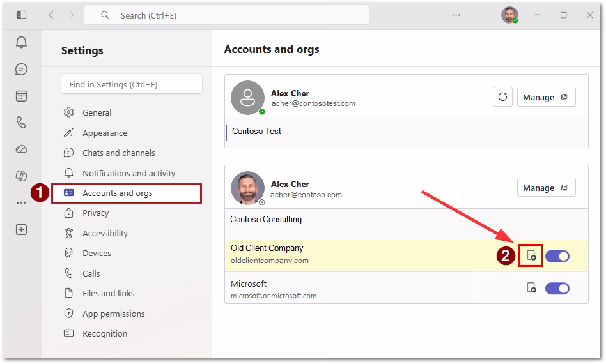Manage the acher@contosotest.com account
Screen dimensions: 606x364
(546, 97)
